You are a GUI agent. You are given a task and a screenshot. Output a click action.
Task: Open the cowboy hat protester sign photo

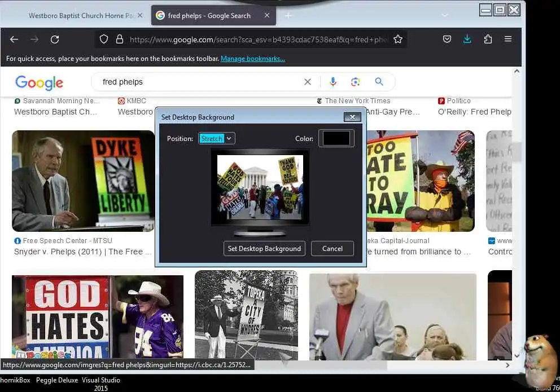click(x=421, y=181)
